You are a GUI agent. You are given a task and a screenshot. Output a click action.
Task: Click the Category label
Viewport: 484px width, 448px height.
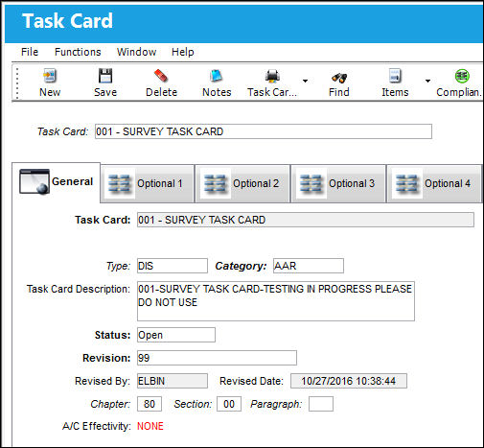click(241, 266)
